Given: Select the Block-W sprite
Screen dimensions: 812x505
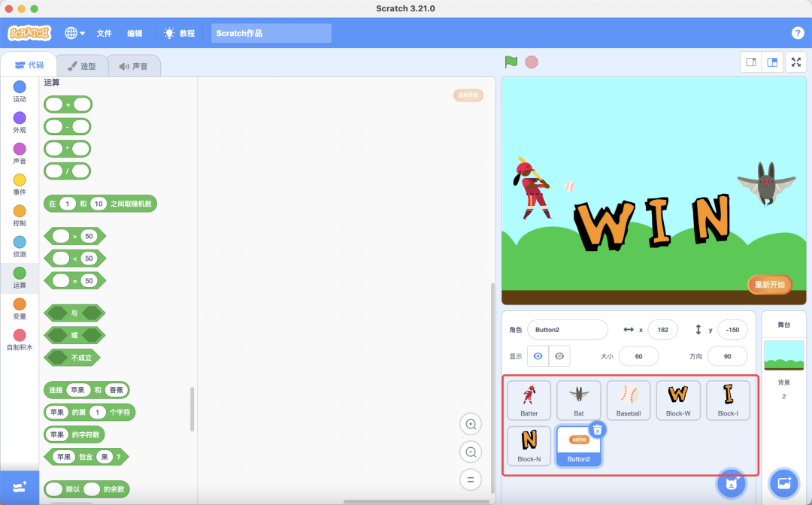Looking at the screenshot, I should (678, 400).
